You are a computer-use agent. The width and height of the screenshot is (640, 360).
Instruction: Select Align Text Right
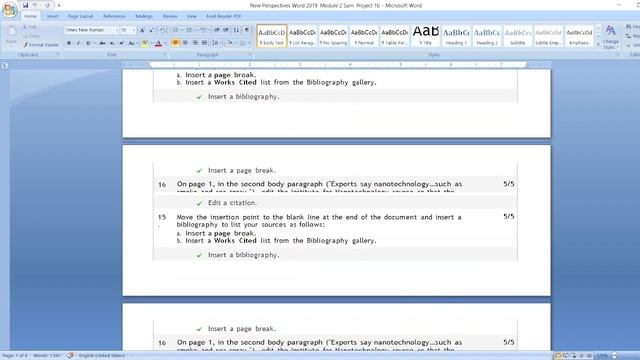point(195,43)
